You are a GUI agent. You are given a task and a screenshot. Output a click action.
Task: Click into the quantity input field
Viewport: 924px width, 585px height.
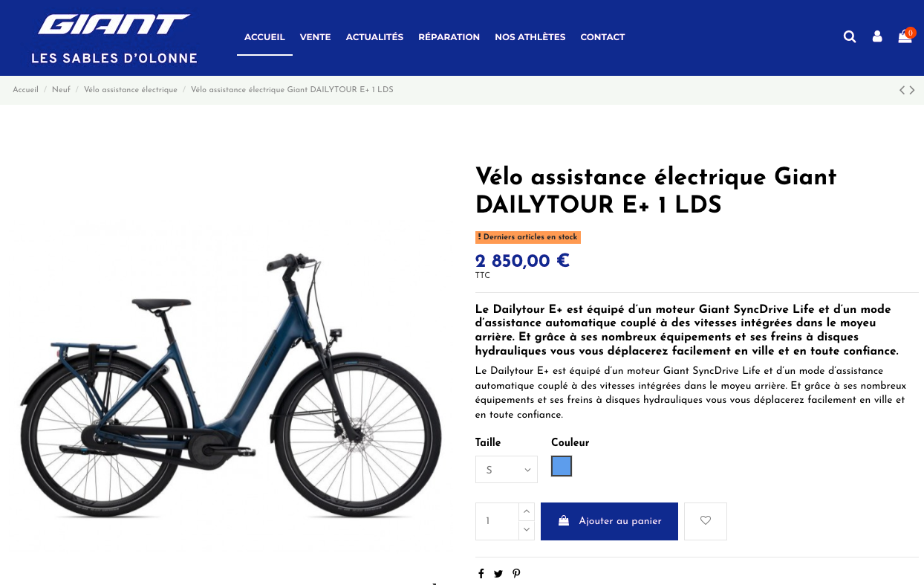[x=497, y=521]
